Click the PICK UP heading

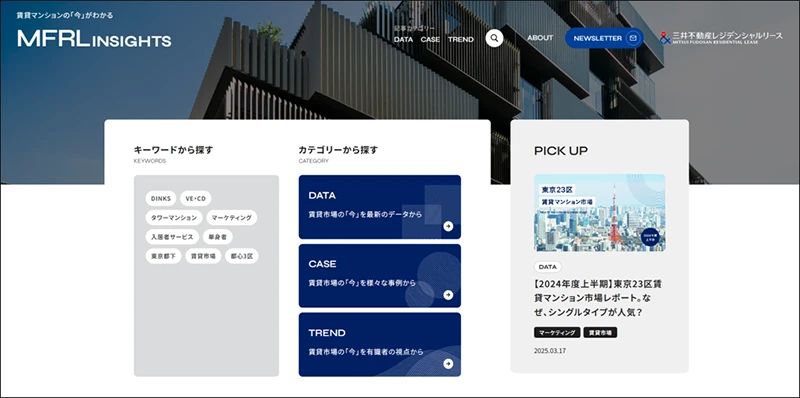coord(561,151)
